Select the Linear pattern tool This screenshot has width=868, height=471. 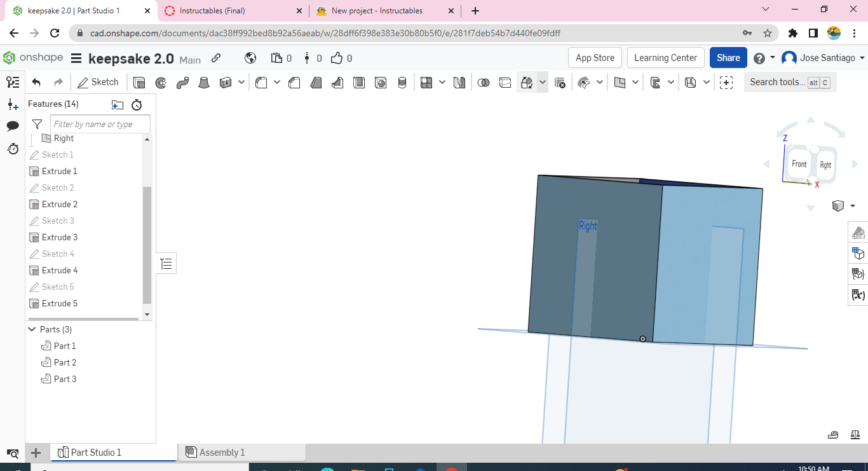(x=426, y=83)
